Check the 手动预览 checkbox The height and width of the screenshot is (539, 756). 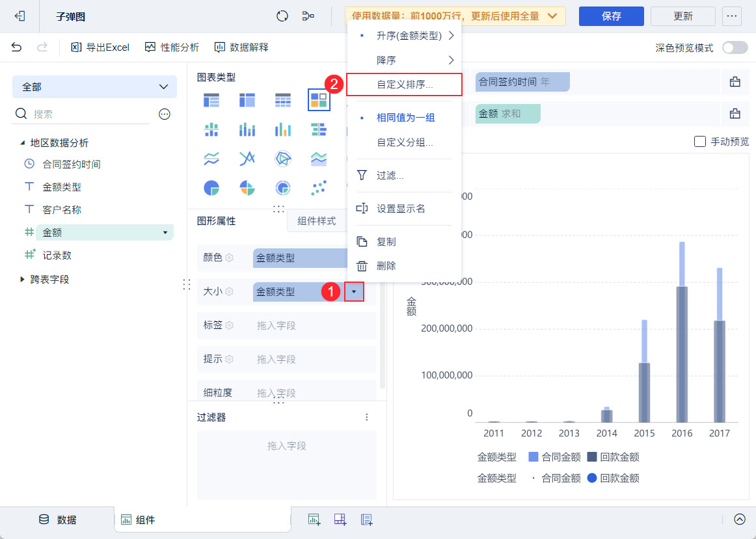pyautogui.click(x=699, y=142)
